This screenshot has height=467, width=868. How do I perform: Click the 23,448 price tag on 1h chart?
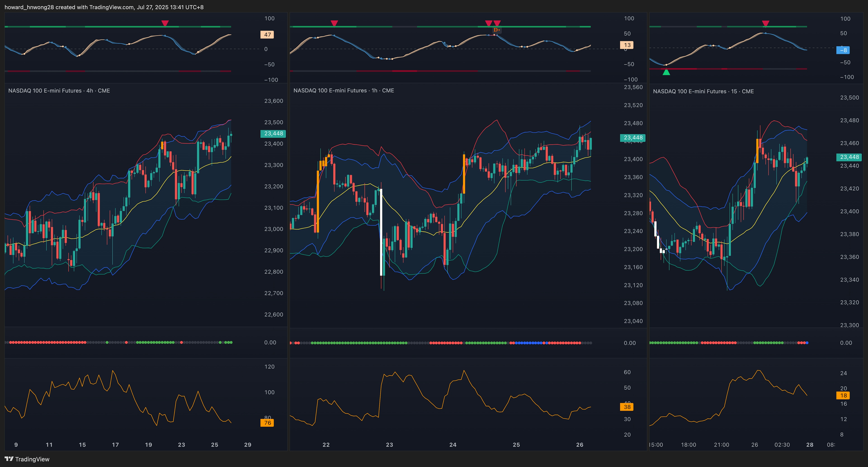[x=633, y=137]
